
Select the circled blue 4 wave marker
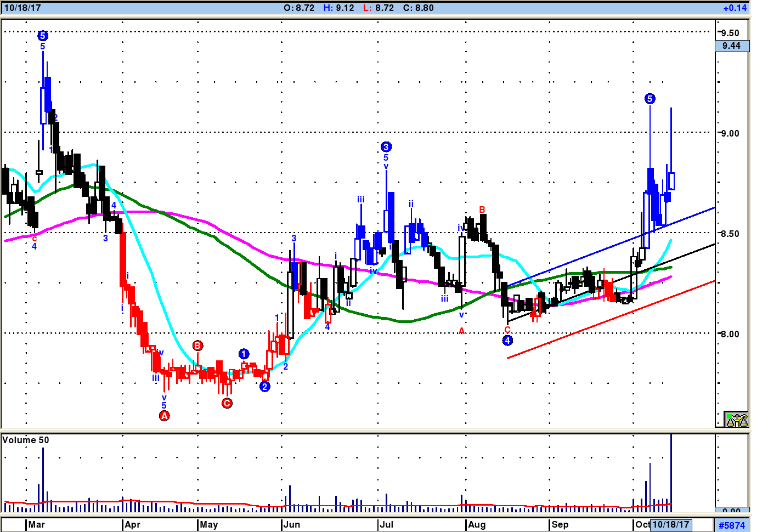pyautogui.click(x=507, y=341)
